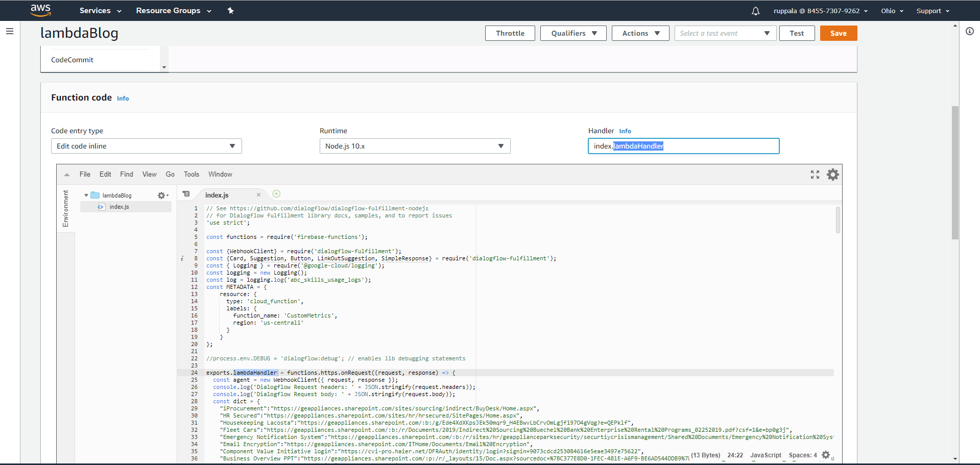Collapse the lambdaBlog folder in the file tree
The image size is (980, 465).
86,195
